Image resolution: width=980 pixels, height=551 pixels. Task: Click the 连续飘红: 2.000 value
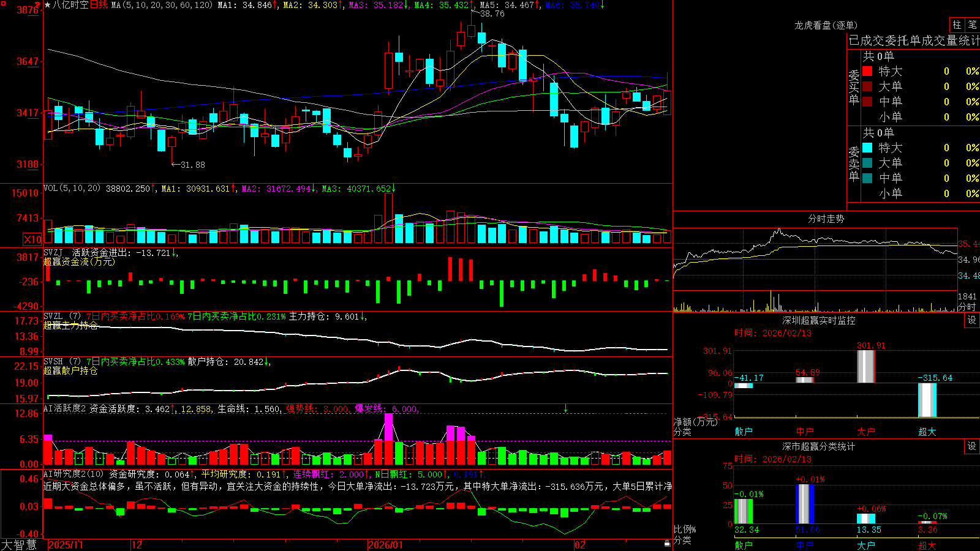click(328, 474)
